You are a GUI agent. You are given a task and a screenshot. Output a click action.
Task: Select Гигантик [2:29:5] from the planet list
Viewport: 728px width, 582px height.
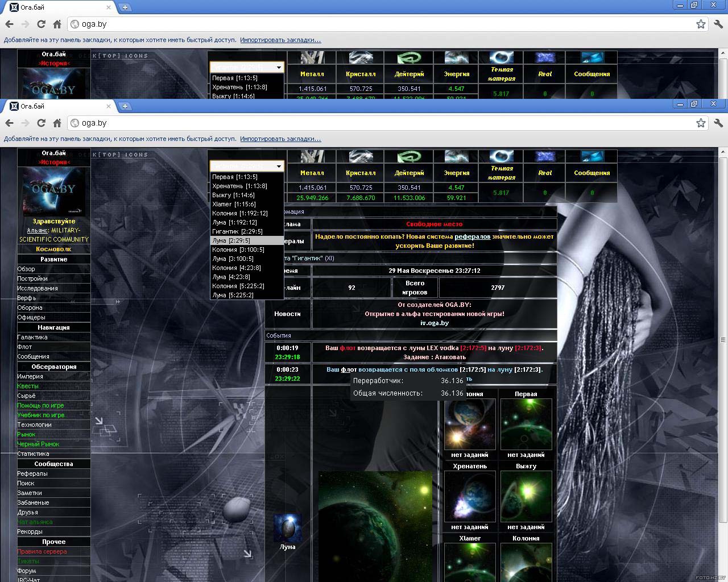[x=247, y=231]
